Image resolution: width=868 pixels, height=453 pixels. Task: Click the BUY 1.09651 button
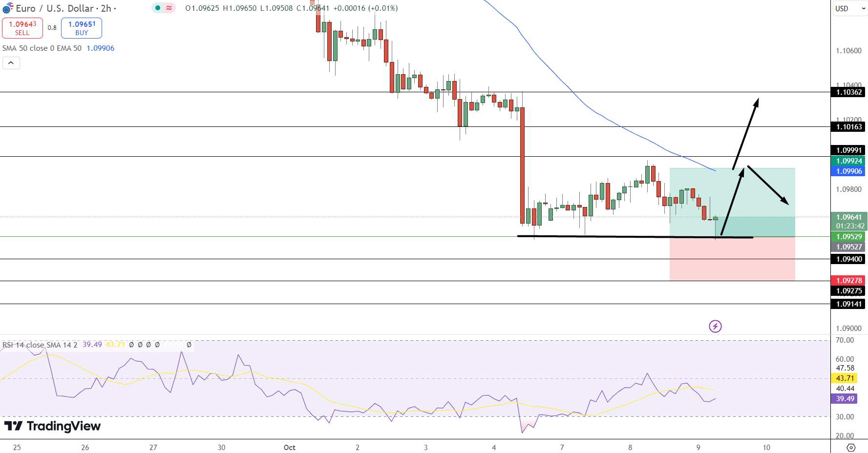click(x=82, y=28)
